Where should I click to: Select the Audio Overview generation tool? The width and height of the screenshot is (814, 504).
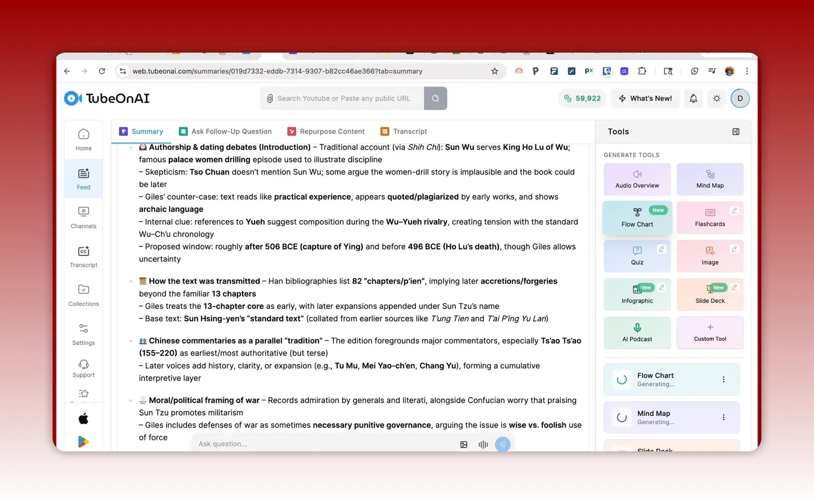click(637, 179)
